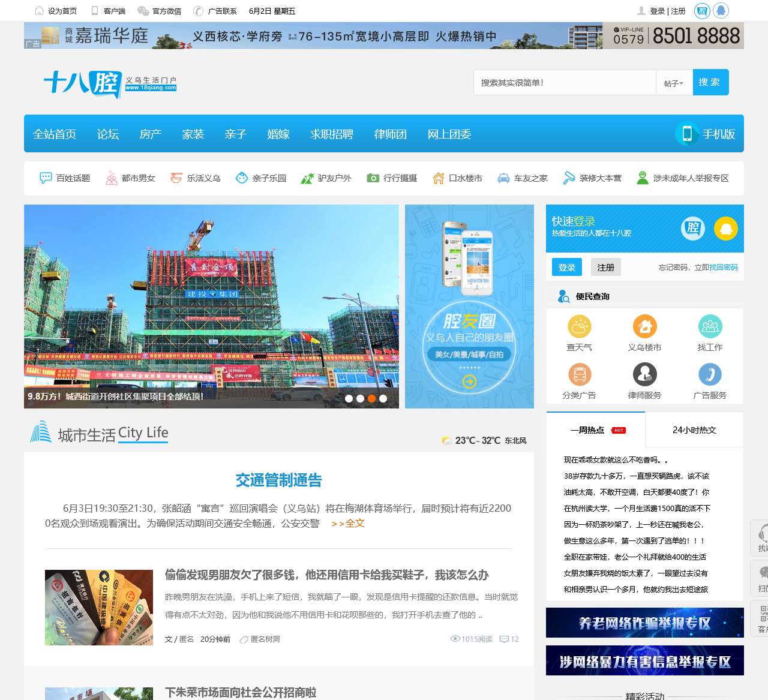Select the orange active carousel dot

pyautogui.click(x=371, y=398)
